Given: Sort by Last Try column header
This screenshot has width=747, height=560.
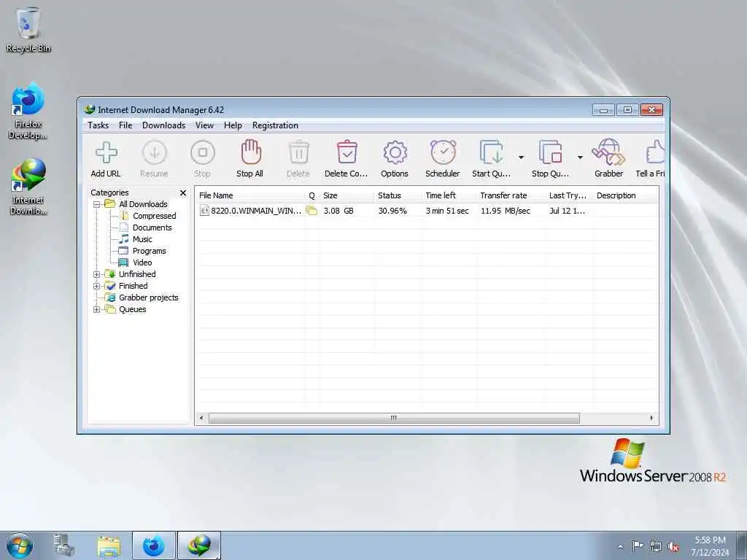Looking at the screenshot, I should 569,195.
